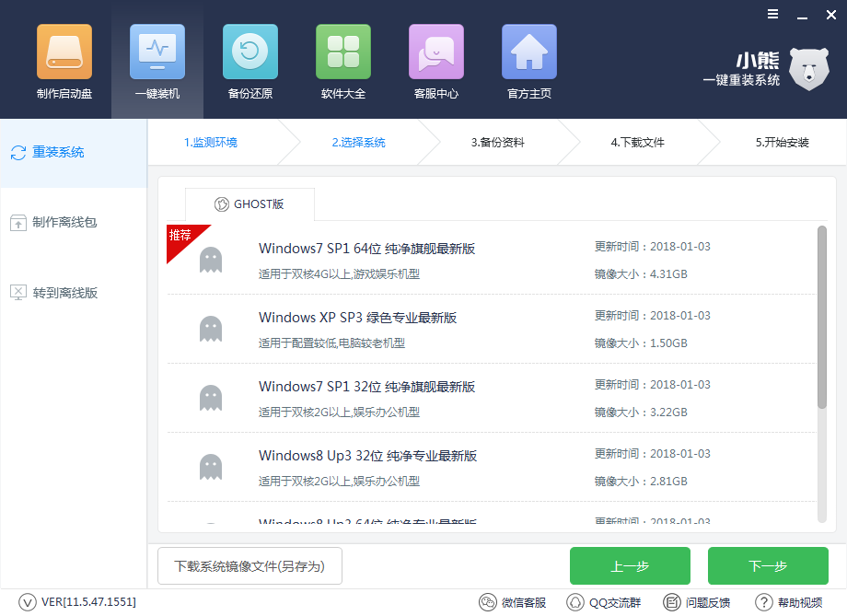The height and width of the screenshot is (616, 847).
Task: Open the 问题反馈 feedback link
Action: click(x=708, y=602)
